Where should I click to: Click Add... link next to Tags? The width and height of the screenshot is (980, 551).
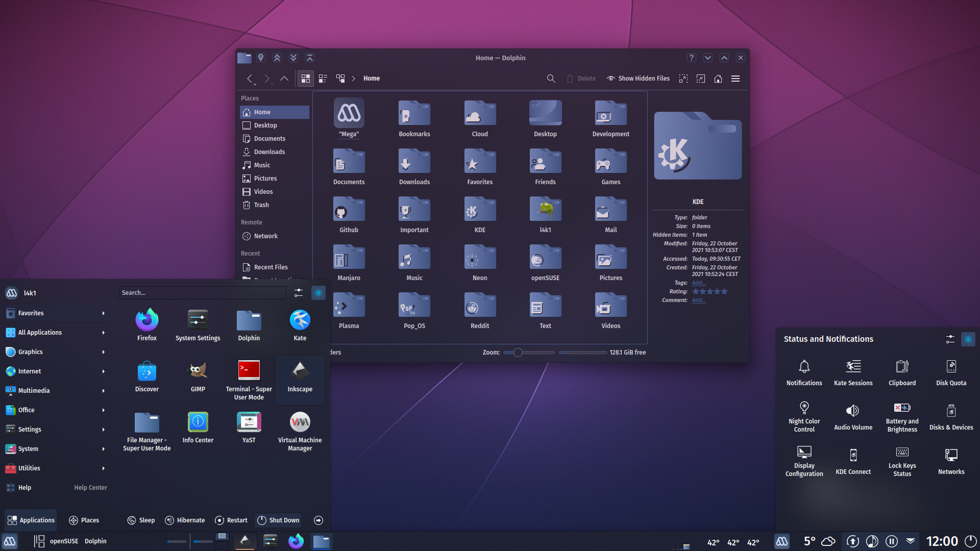699,283
